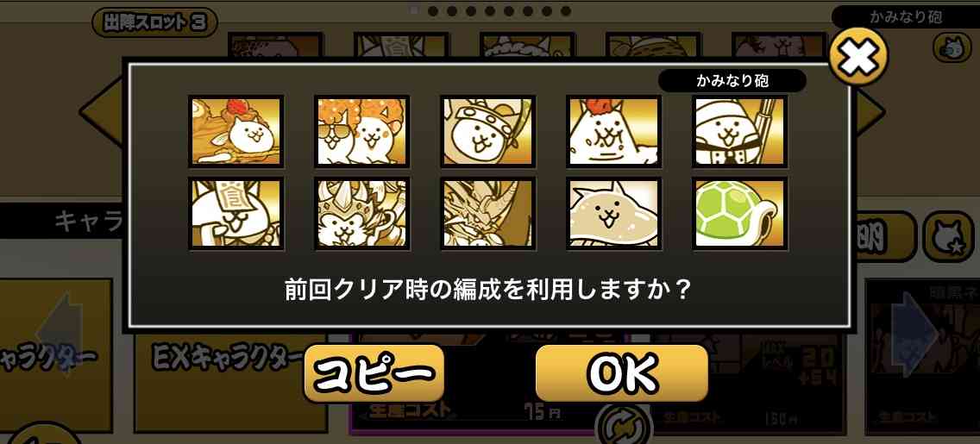Confirm using the previous lineup with OK
Screen dimensions: 980x444
click(622, 372)
